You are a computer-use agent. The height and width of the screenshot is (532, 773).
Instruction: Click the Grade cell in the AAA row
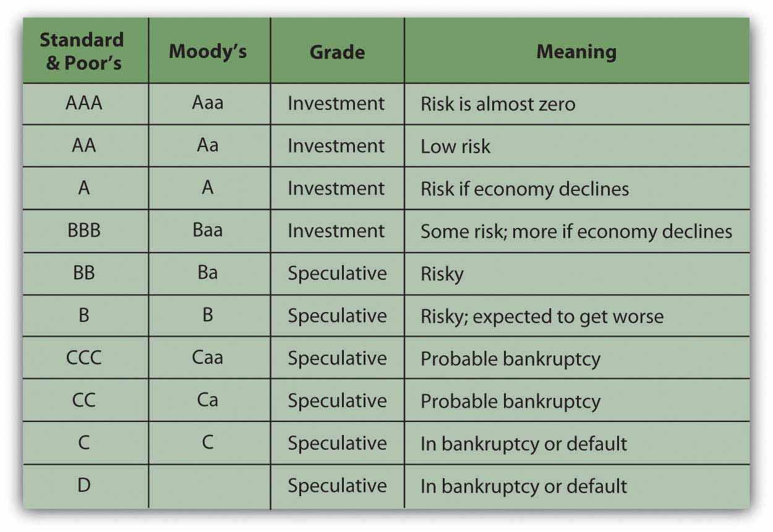tap(336, 103)
